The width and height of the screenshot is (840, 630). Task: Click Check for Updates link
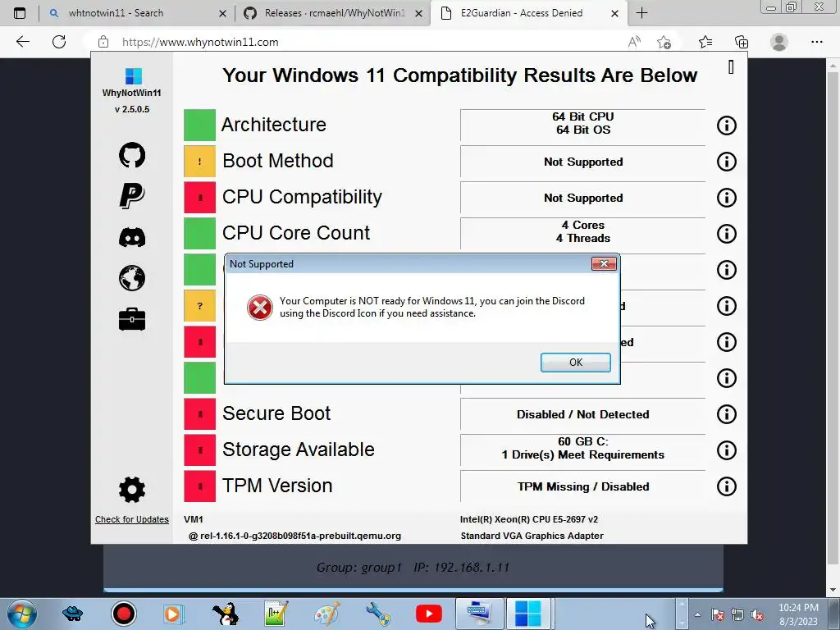132,519
